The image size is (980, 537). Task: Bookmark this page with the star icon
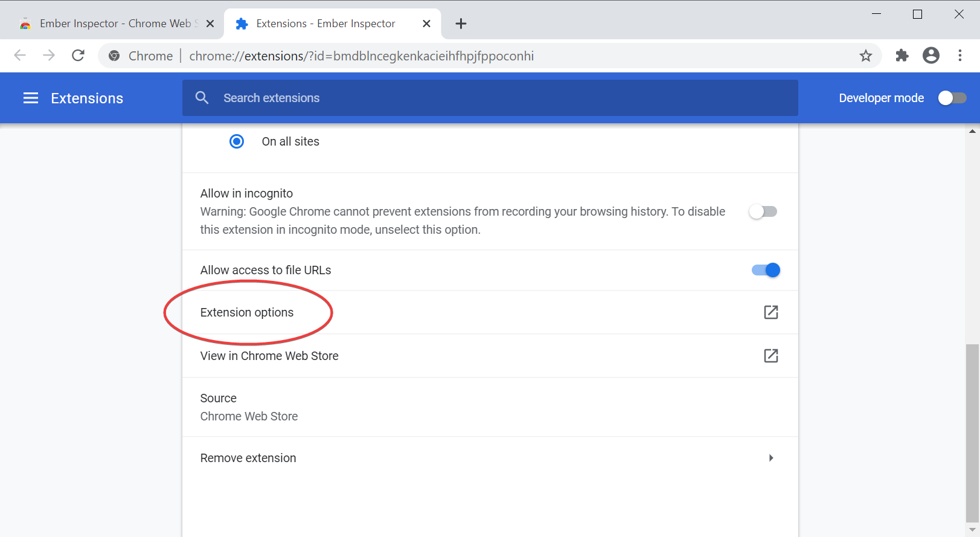(865, 56)
